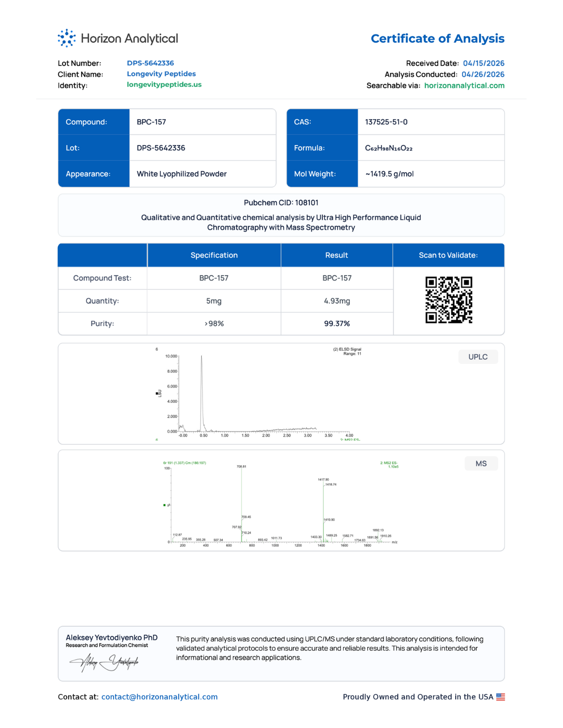This screenshot has width=563, height=728.
Task: Click the 5mg quantity specification
Action: click(214, 301)
